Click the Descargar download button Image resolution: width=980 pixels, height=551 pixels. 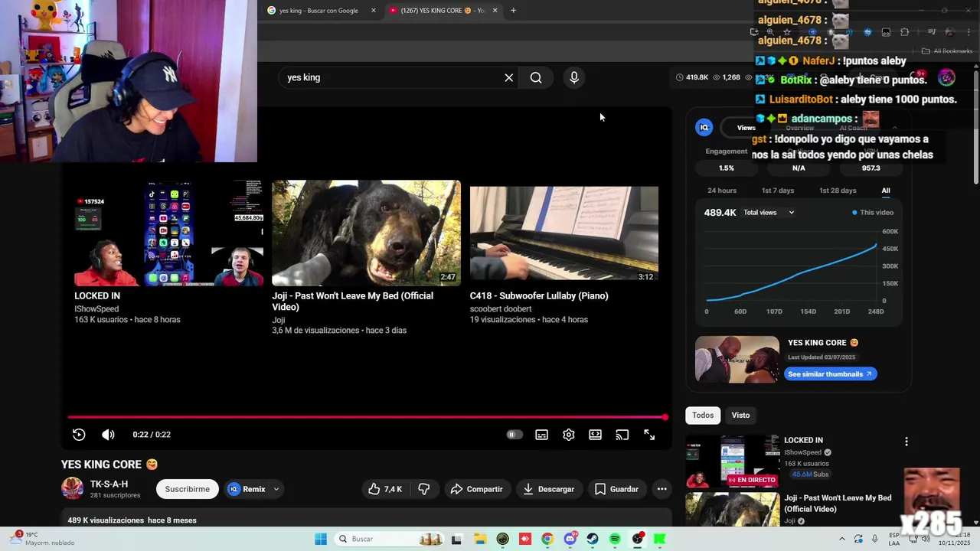pos(549,489)
